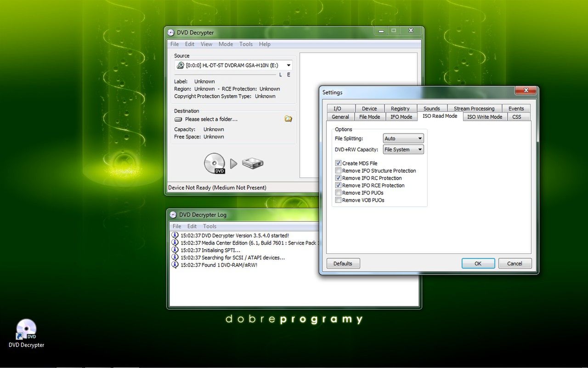
Task: Click the source drive icon in dropdown
Action: 181,65
